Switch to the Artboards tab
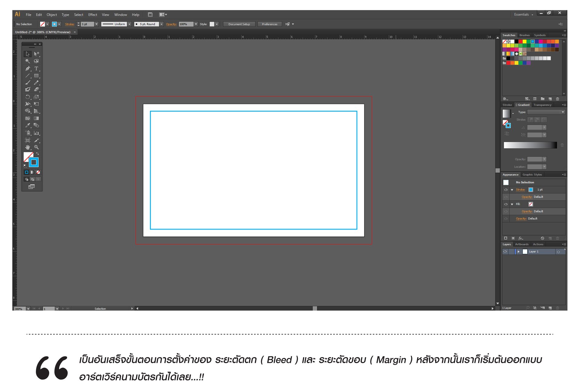Screen dimensions: 583x392 pos(522,244)
